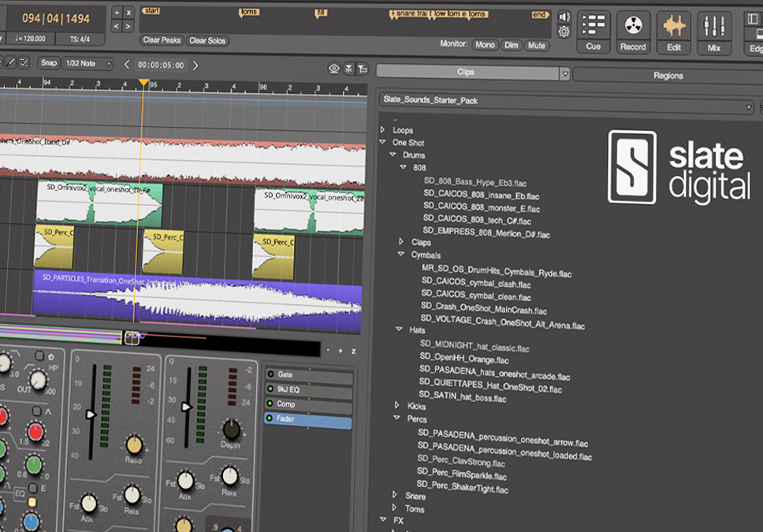Image resolution: width=763 pixels, height=532 pixels.
Task: Open the monitor settings gear icon
Action: pos(564,32)
